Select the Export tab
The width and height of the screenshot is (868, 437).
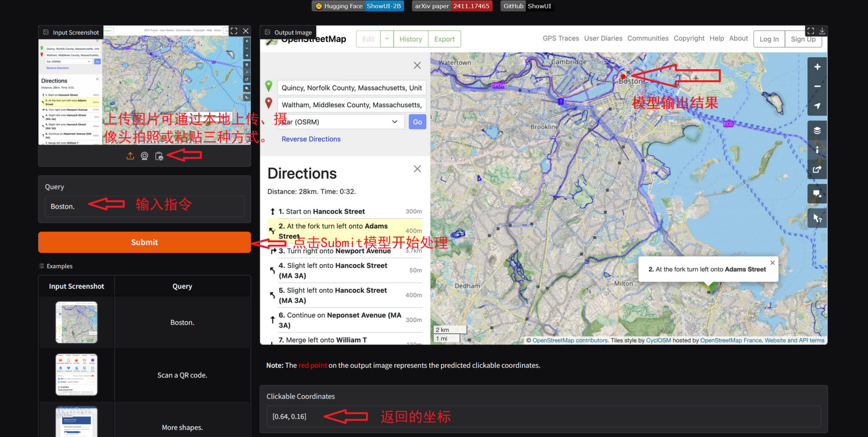click(444, 39)
